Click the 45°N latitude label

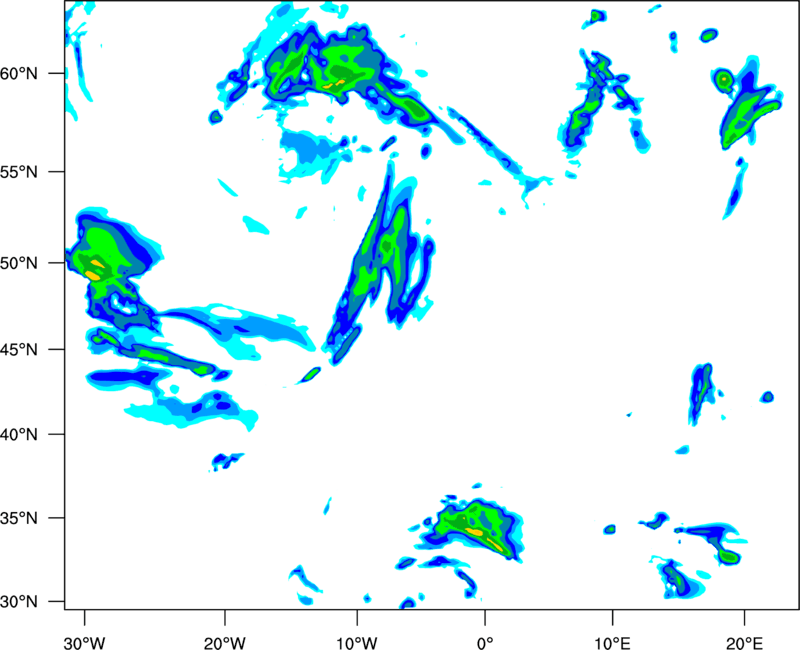(x=19, y=350)
